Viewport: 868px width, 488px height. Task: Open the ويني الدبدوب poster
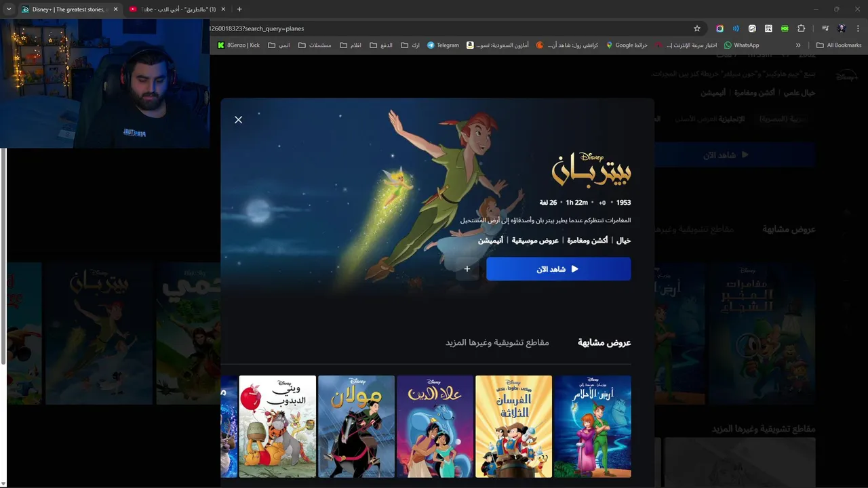click(x=277, y=426)
